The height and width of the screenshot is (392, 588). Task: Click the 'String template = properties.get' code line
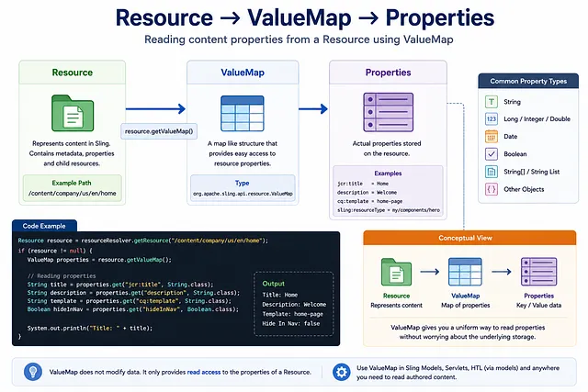point(129,301)
